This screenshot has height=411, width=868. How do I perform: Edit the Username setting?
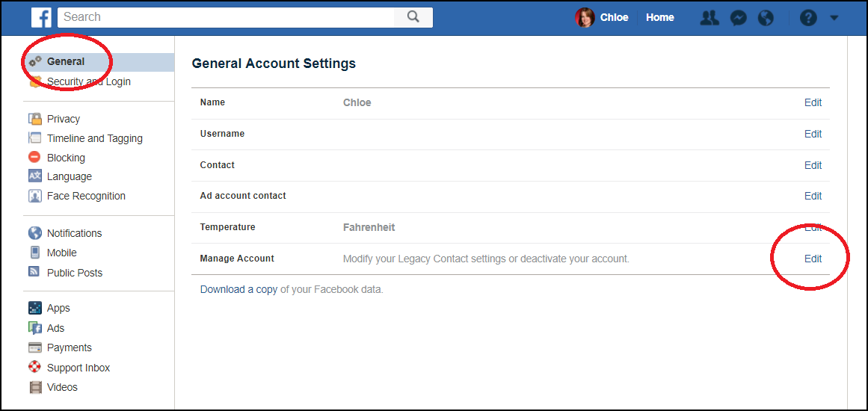(x=813, y=135)
